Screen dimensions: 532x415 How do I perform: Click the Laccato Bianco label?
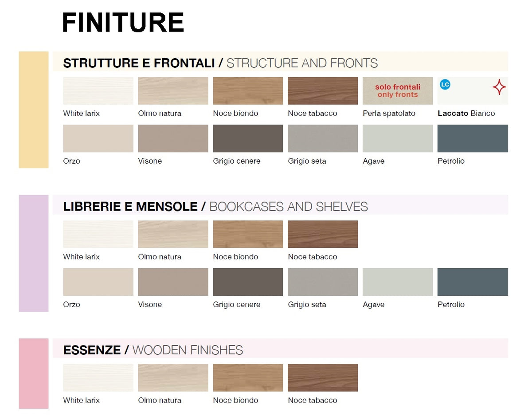(x=466, y=114)
